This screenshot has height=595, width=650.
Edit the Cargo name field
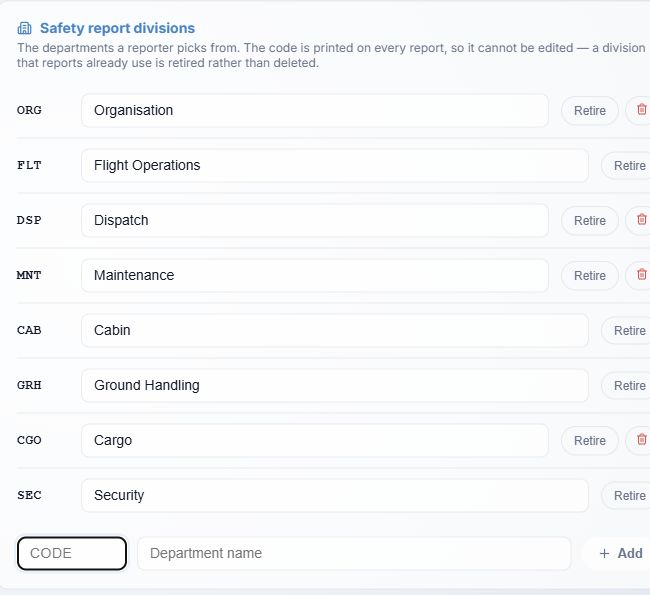tap(315, 441)
